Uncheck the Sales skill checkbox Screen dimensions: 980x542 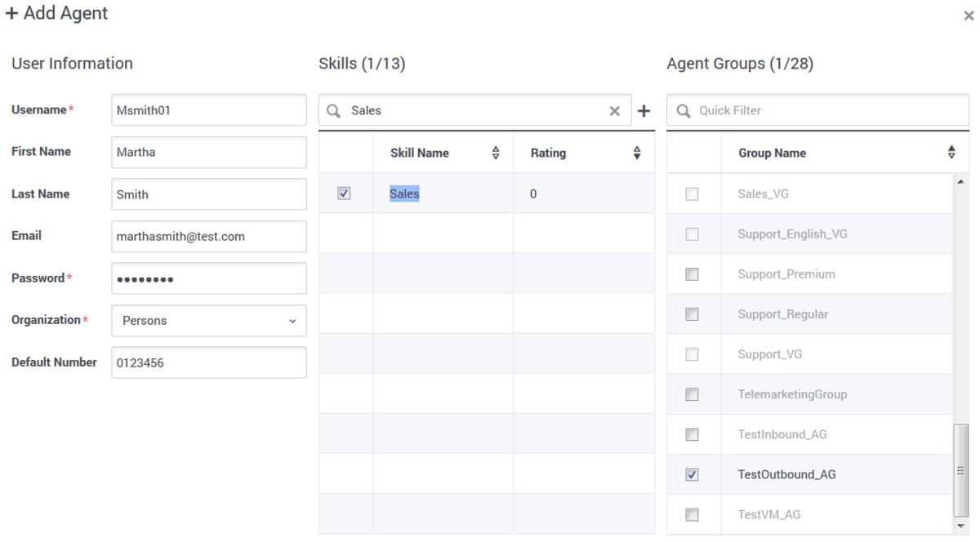pos(344,193)
